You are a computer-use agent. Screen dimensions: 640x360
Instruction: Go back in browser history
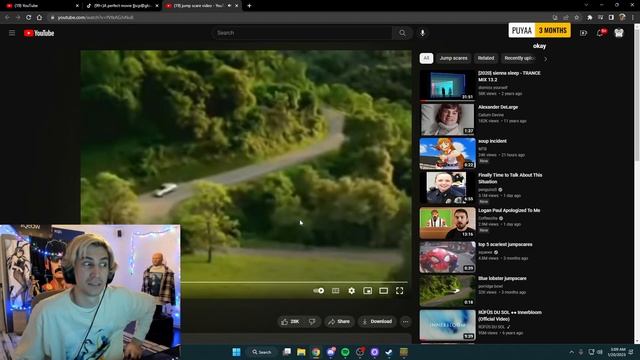coord(7,18)
